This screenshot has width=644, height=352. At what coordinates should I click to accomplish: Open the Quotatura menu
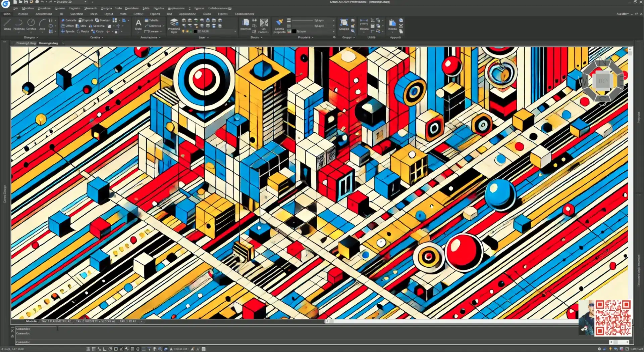pyautogui.click(x=131, y=8)
